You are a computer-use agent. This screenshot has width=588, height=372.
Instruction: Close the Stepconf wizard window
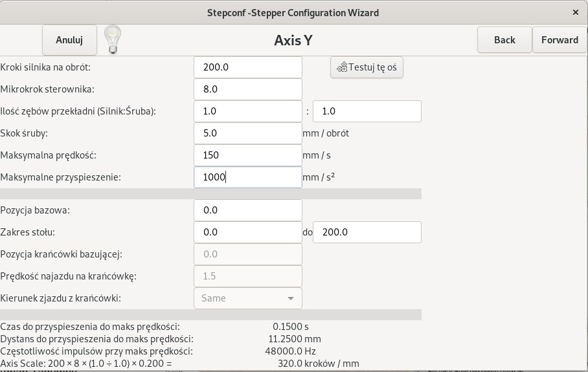pos(576,13)
